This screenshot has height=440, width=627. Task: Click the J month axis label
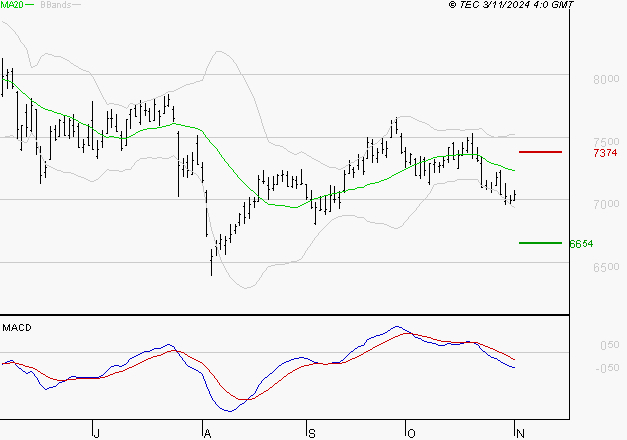(x=96, y=433)
